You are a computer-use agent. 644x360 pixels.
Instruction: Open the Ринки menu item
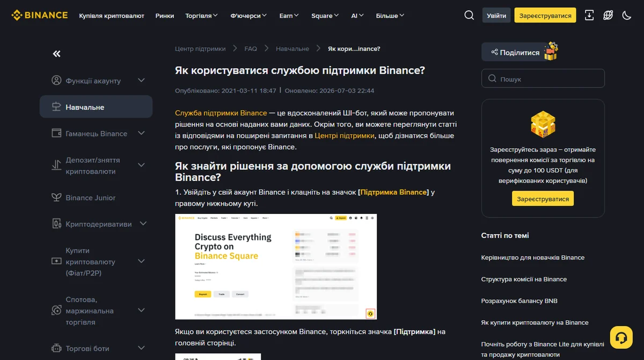click(x=165, y=16)
